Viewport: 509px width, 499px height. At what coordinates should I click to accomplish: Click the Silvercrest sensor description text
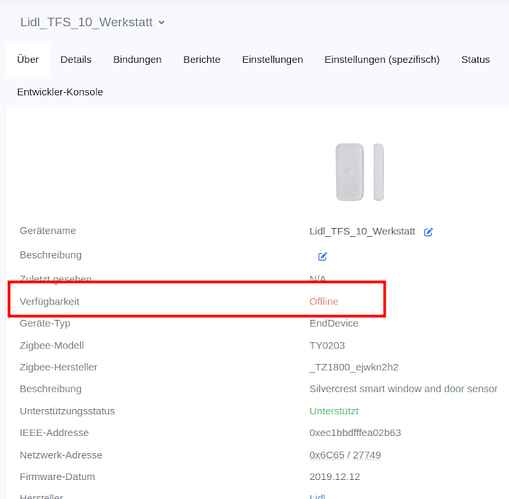pyautogui.click(x=403, y=389)
